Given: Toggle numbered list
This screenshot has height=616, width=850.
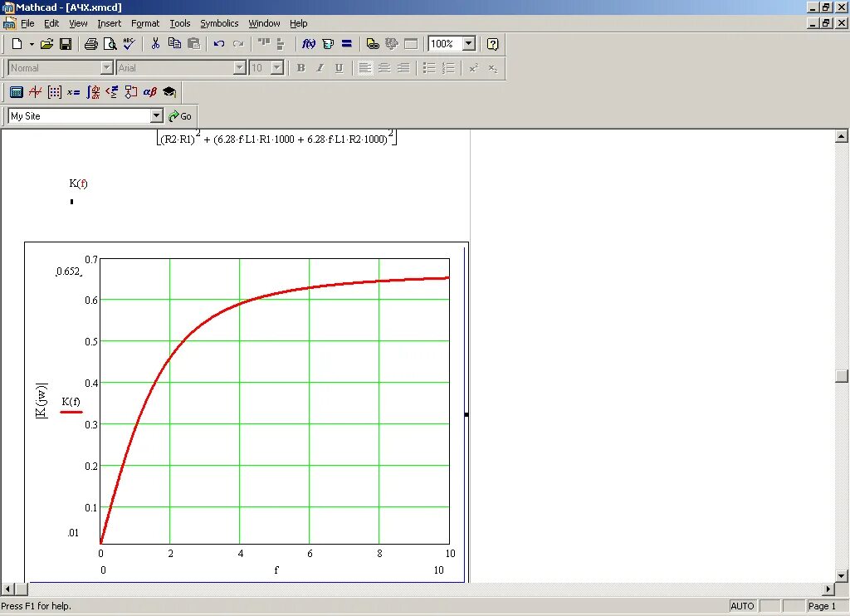Looking at the screenshot, I should 447,68.
